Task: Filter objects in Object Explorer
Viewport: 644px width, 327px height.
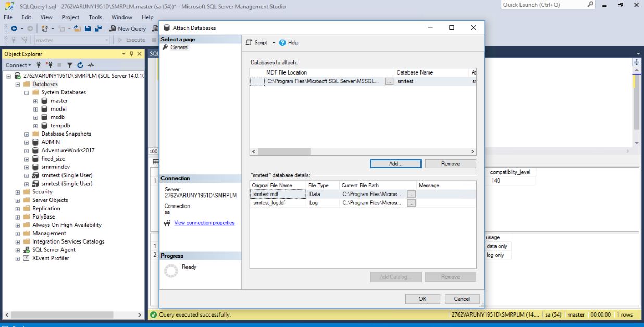Action: [x=70, y=65]
